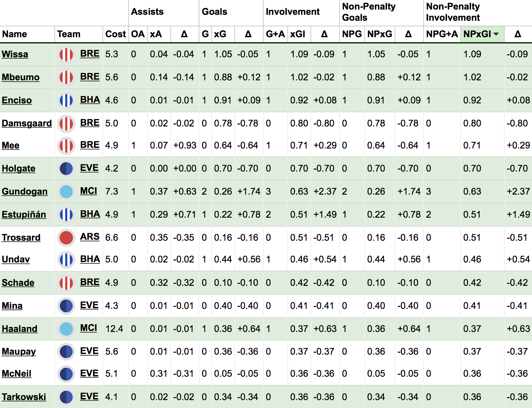532x408 pixels.
Task: Select Trossard's cost value 6.6
Action: point(112,238)
